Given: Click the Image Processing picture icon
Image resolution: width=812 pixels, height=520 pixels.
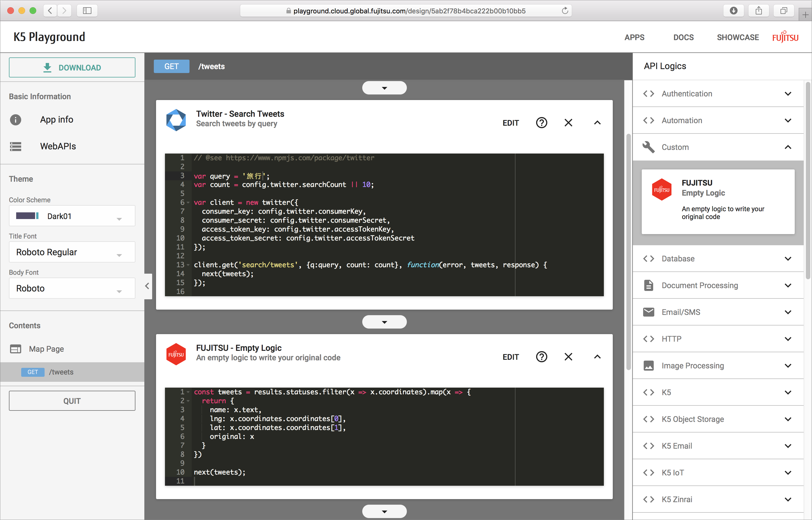Looking at the screenshot, I should [648, 366].
